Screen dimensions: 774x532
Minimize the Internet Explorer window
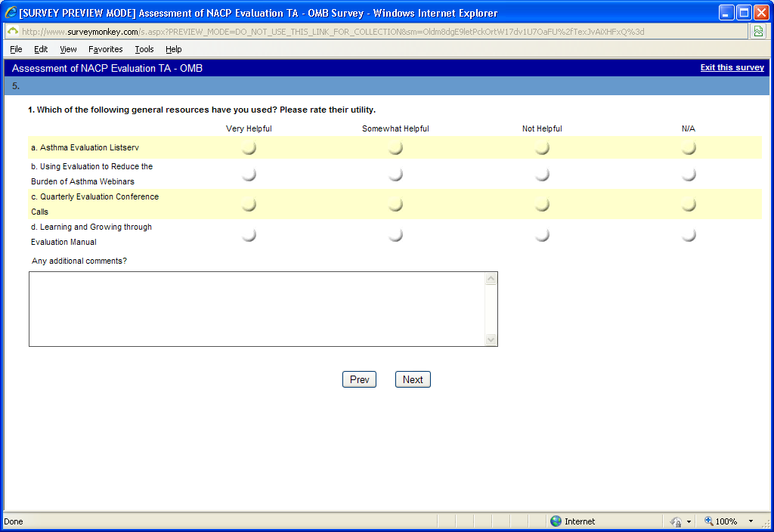point(726,13)
